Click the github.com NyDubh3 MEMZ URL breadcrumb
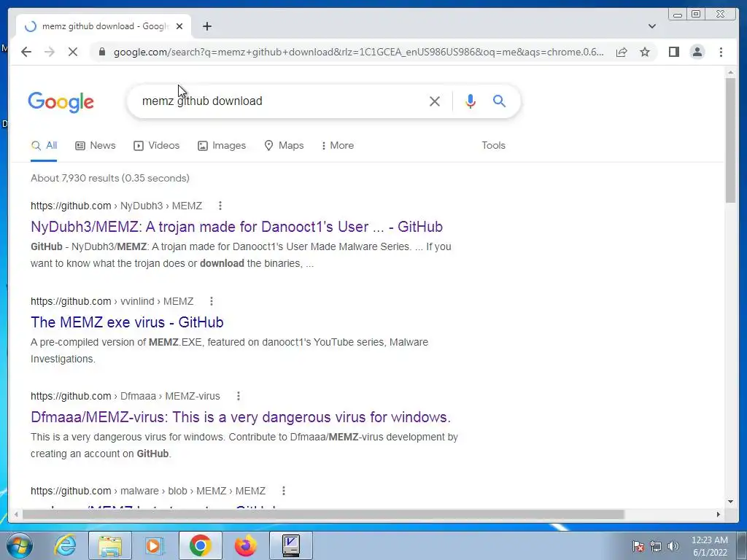 pyautogui.click(x=116, y=206)
